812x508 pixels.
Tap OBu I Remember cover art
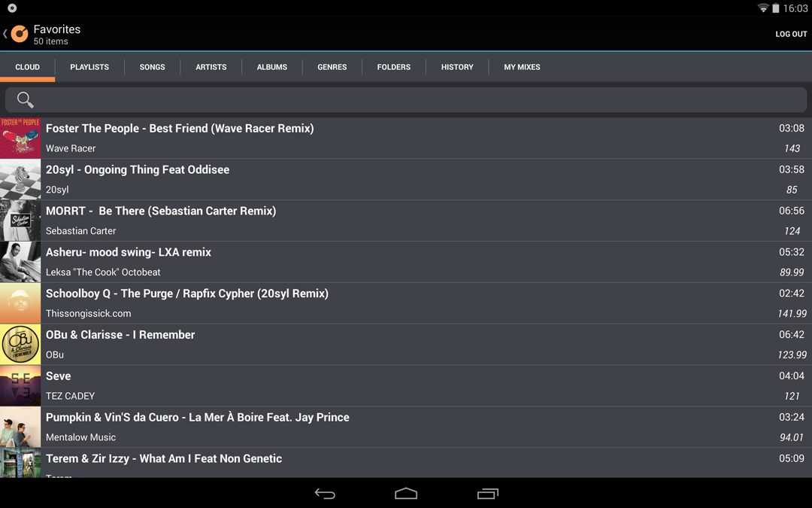(20, 344)
